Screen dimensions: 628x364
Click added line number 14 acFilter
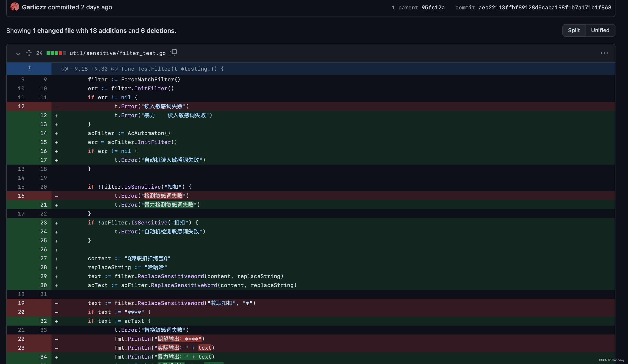coord(44,133)
